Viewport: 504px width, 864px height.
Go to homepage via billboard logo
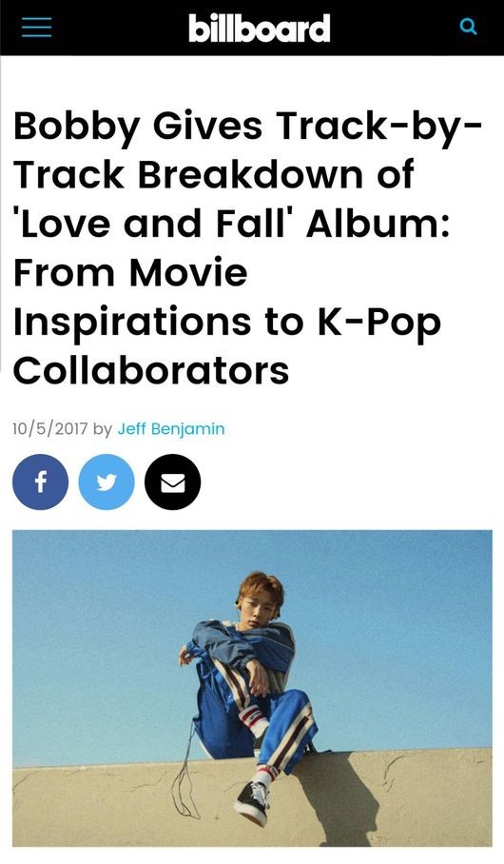259,28
